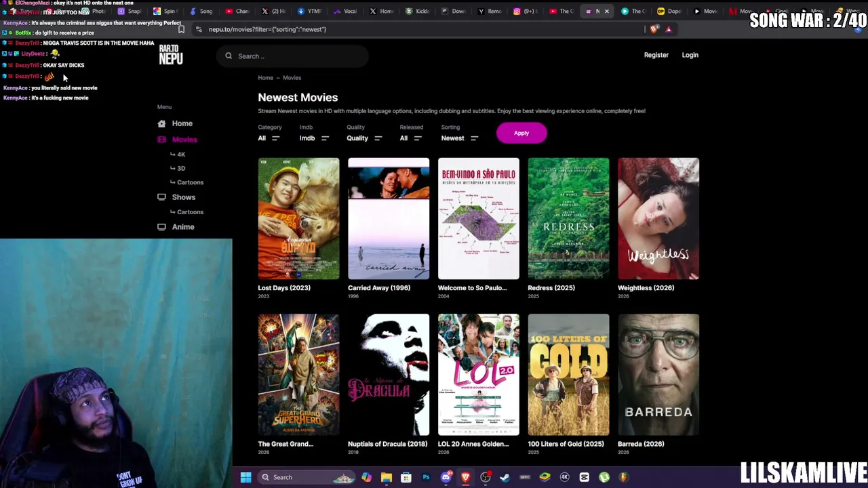
Task: Launch Copilot from the taskbar
Action: 366,477
